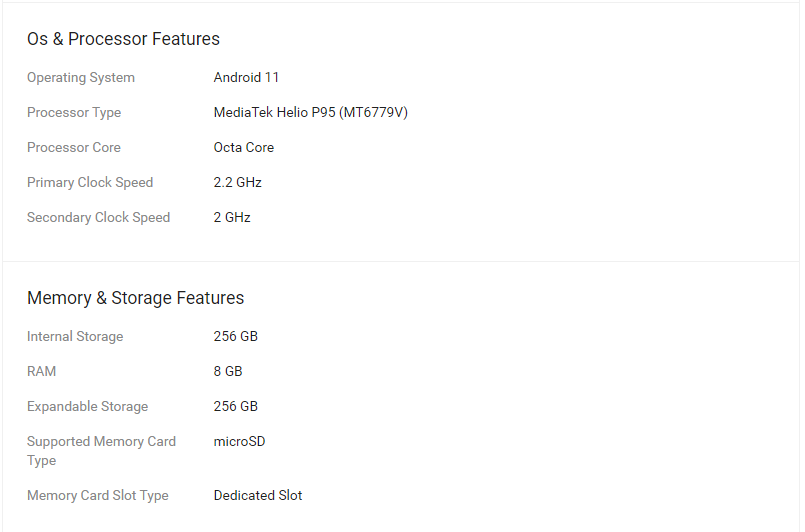Click the 8 GB RAM value
Viewport: 805px width, 532px height.
(x=228, y=371)
